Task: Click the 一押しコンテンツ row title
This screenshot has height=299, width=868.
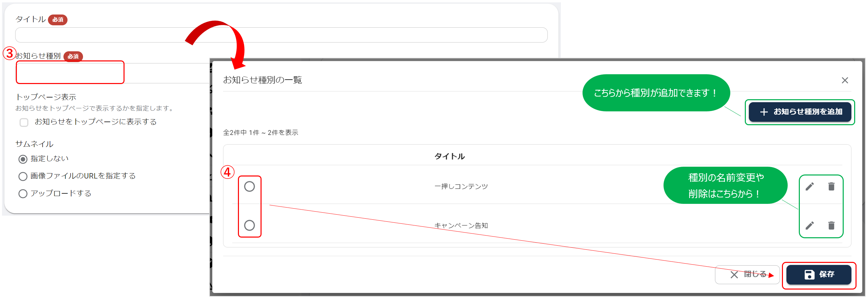Action: click(x=461, y=186)
